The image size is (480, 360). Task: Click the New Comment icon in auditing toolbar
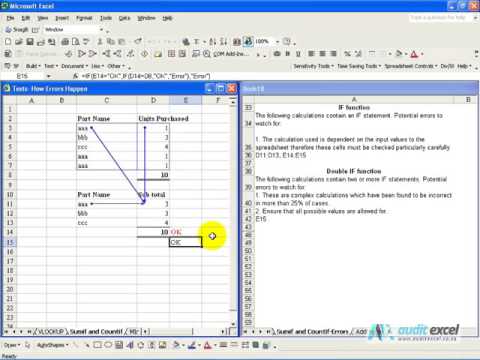coord(158,54)
